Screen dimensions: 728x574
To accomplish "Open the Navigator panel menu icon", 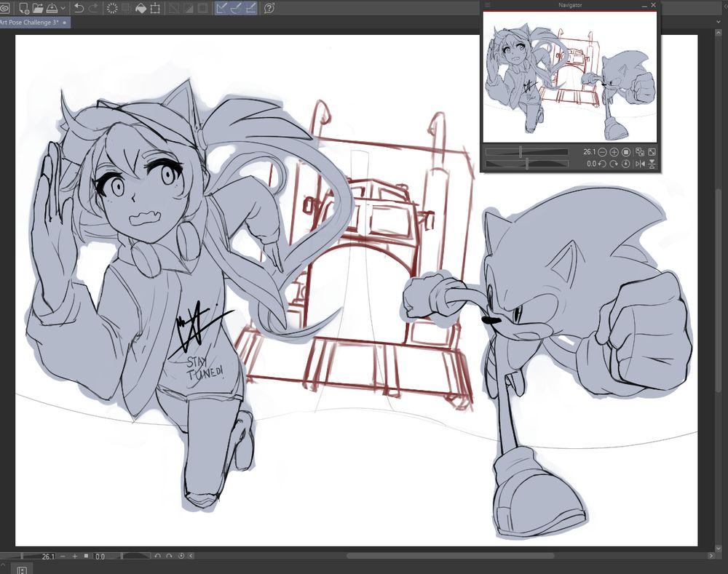I will pyautogui.click(x=488, y=5).
